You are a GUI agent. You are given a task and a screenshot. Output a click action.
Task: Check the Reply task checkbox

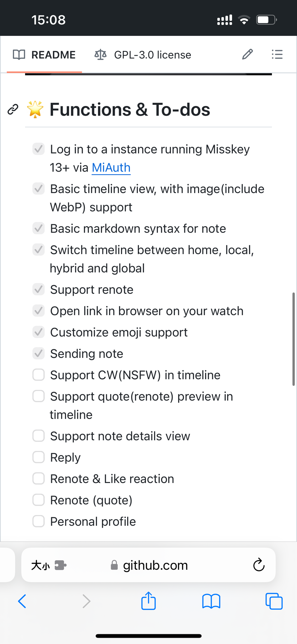(39, 457)
